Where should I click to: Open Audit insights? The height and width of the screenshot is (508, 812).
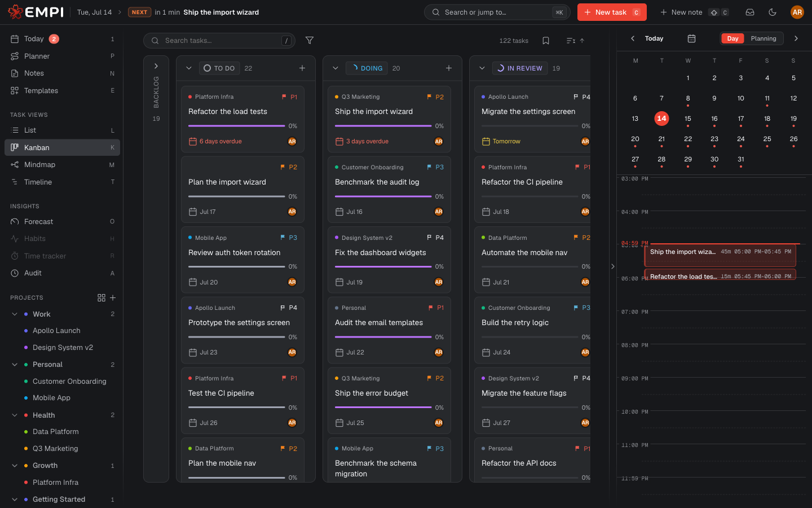pyautogui.click(x=62, y=273)
